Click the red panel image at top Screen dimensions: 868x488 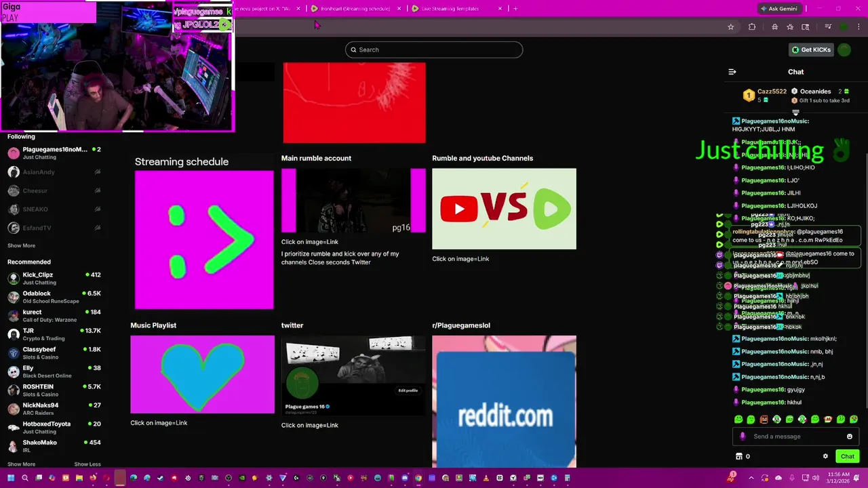point(354,102)
